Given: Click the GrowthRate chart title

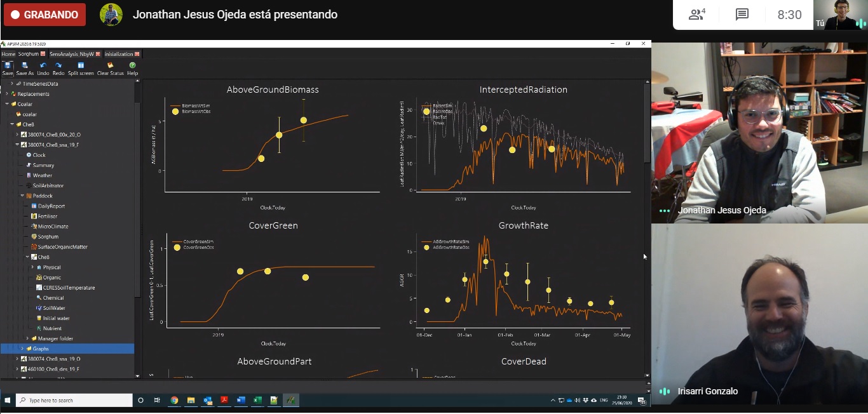Looking at the screenshot, I should tap(524, 225).
